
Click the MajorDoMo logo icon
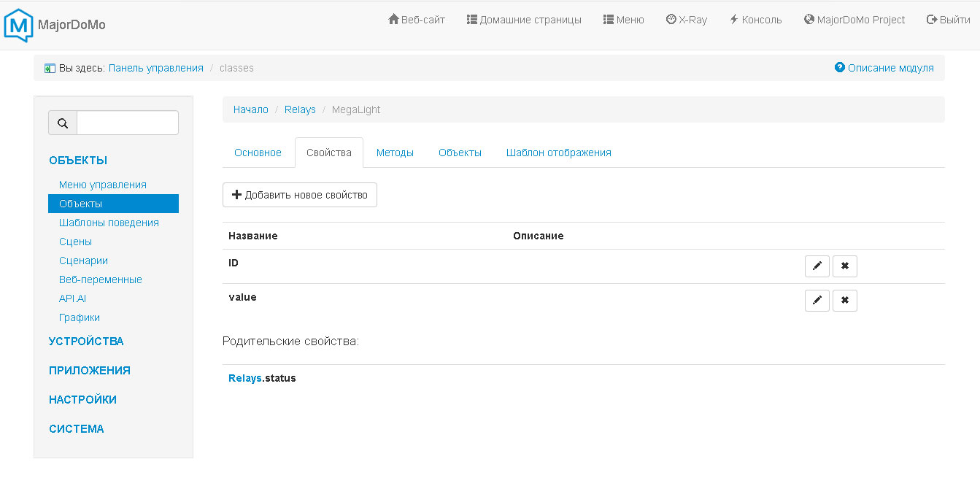[x=19, y=25]
